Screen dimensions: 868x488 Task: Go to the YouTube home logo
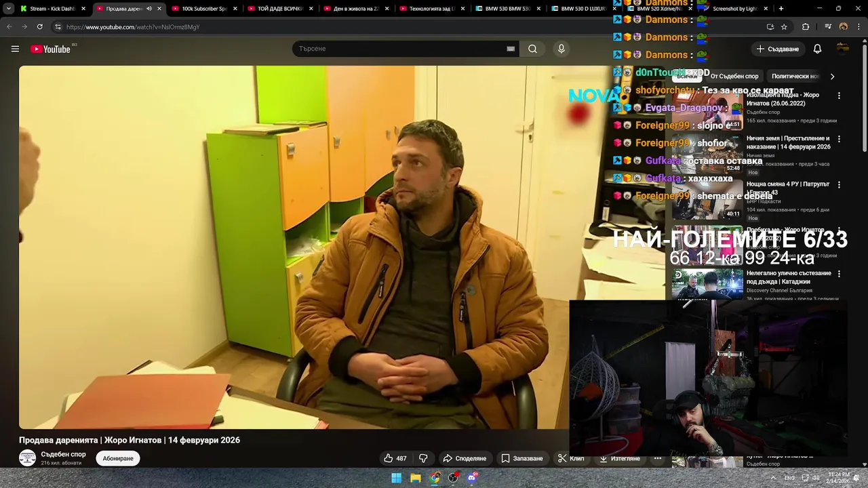(x=50, y=49)
